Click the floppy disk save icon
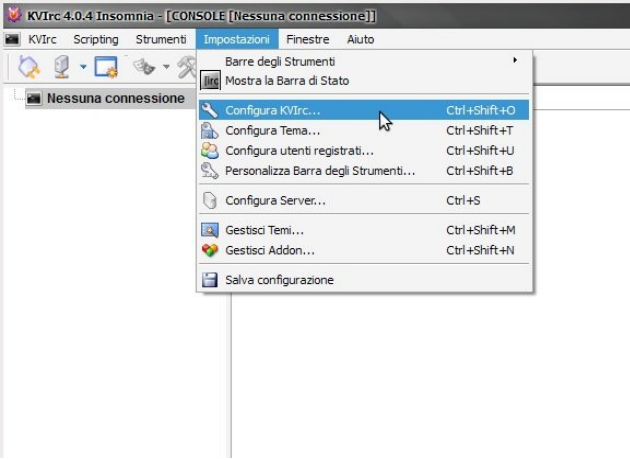Viewport: 630px width, 460px height. tap(210, 280)
